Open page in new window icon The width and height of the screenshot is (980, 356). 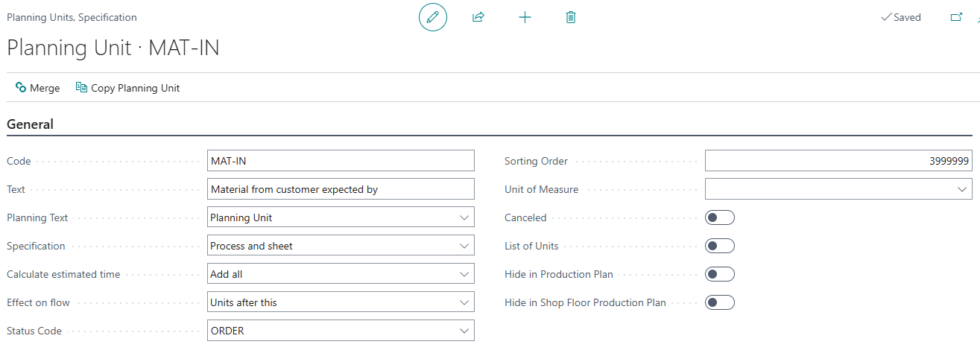pos(956,17)
